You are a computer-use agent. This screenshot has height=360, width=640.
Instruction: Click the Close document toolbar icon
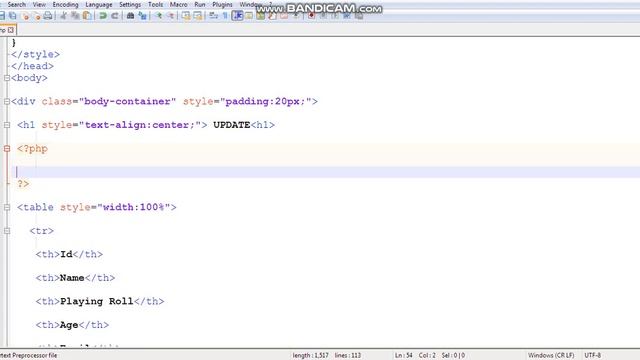pos(25,16)
